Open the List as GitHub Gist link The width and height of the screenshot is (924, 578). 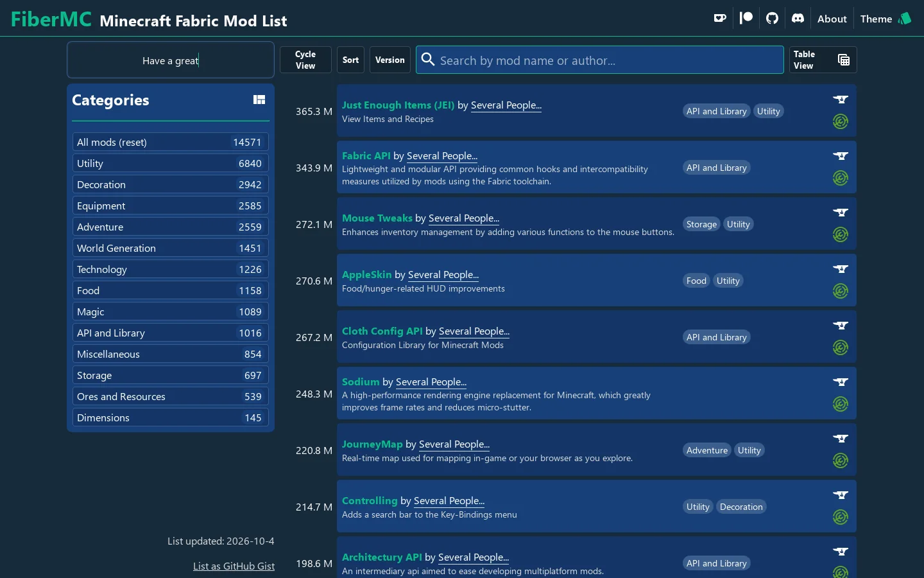(234, 566)
